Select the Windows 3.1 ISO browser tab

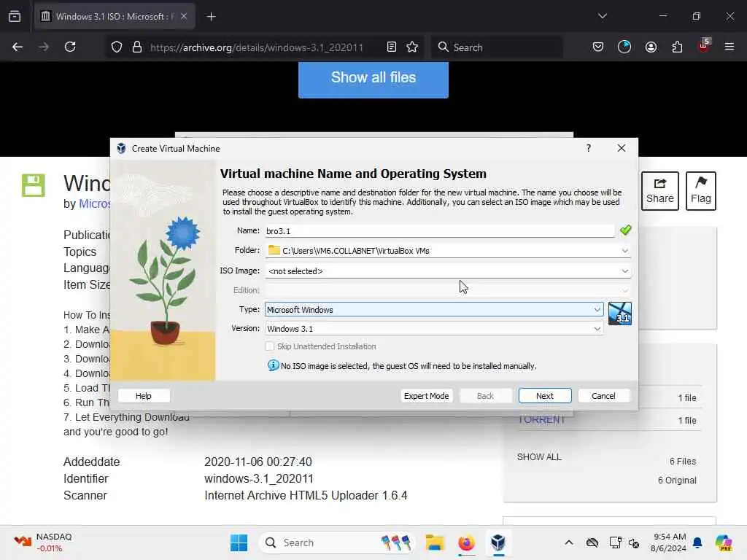pyautogui.click(x=115, y=17)
